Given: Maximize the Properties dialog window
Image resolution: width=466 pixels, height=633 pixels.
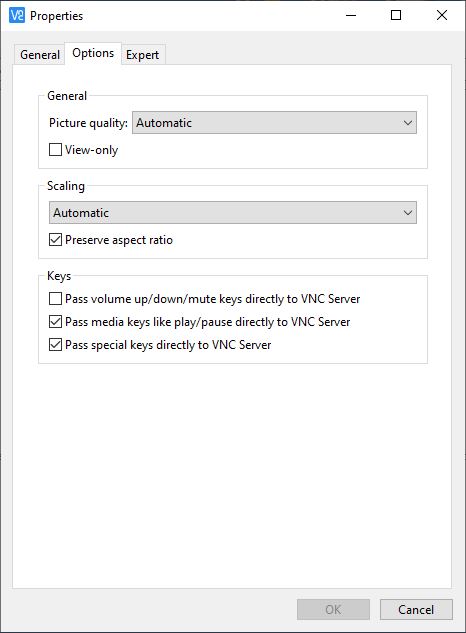Looking at the screenshot, I should click(396, 15).
